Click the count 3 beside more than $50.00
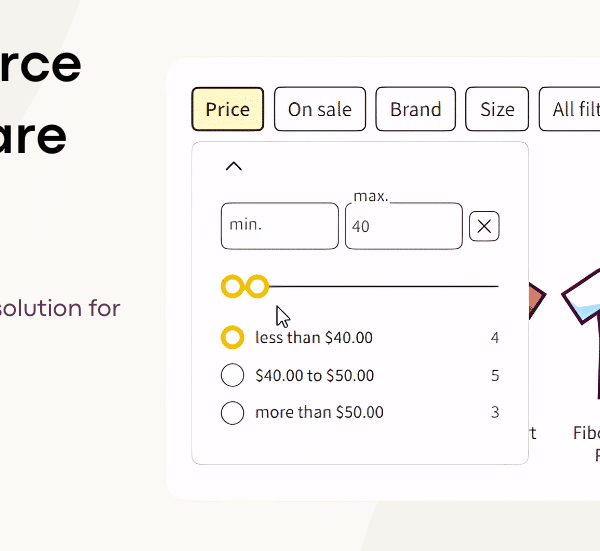Image resolution: width=600 pixels, height=551 pixels. coord(494,412)
